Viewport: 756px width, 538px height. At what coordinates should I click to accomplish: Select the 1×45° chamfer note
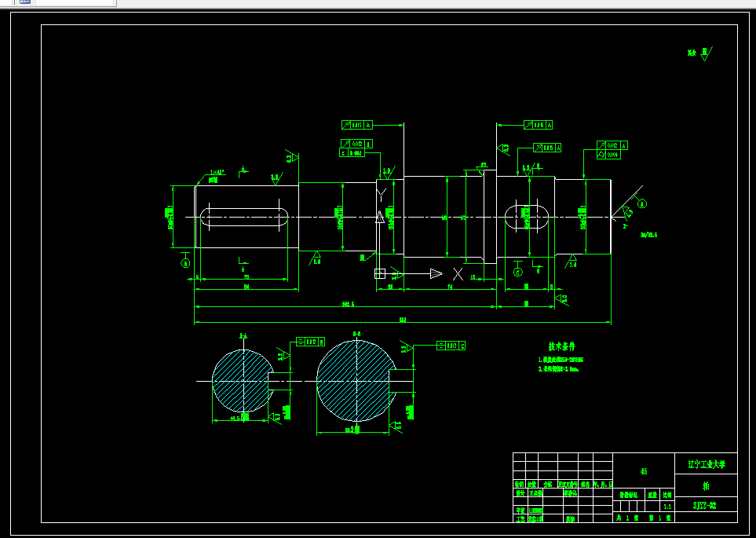[x=217, y=172]
